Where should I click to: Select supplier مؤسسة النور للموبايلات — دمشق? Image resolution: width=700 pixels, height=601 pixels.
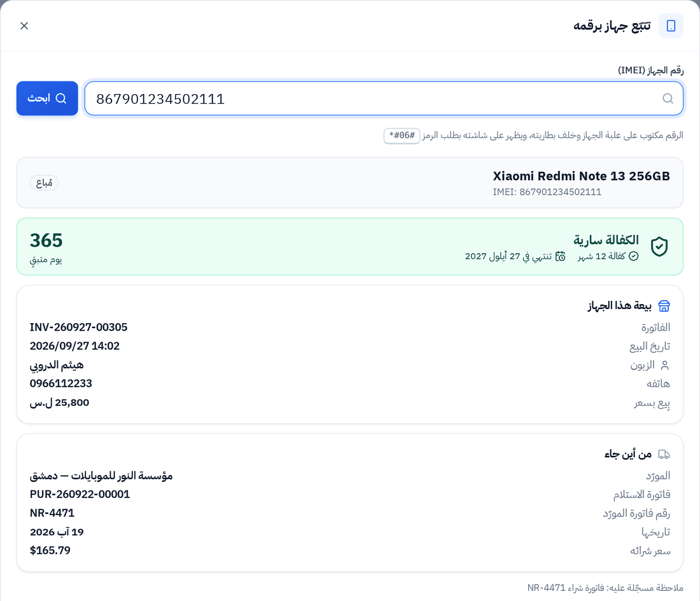coord(101,476)
